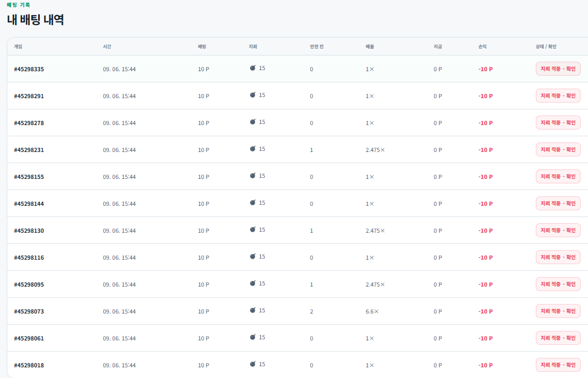Select game ID #45298130
This screenshot has height=378, width=588.
29,231
